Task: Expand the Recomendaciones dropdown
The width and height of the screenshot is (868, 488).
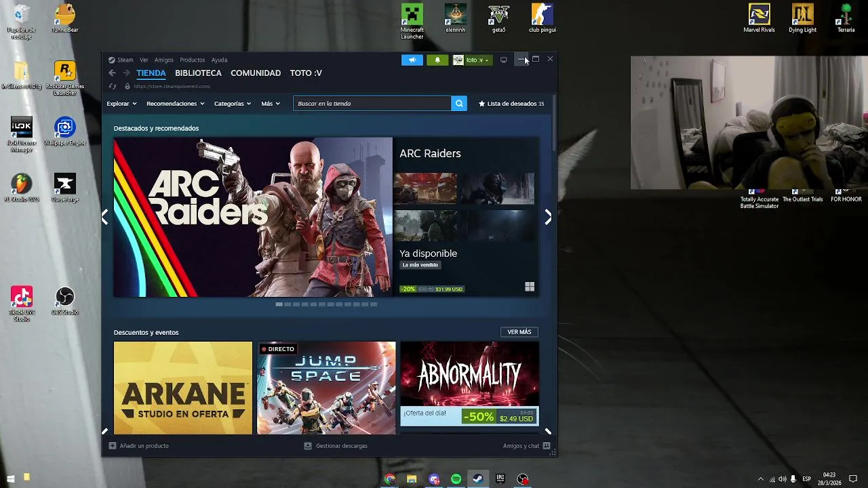Action: click(175, 104)
